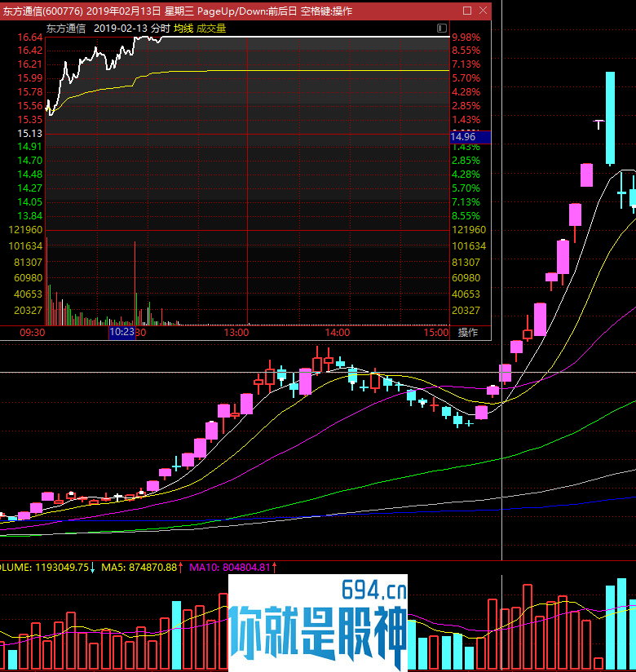636x672 pixels.
Task: Click the 15.99 price axis label
Action: coord(30,78)
